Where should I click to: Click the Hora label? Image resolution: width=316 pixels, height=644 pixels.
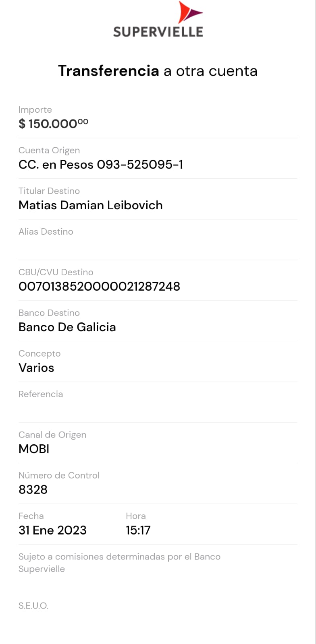click(x=136, y=516)
